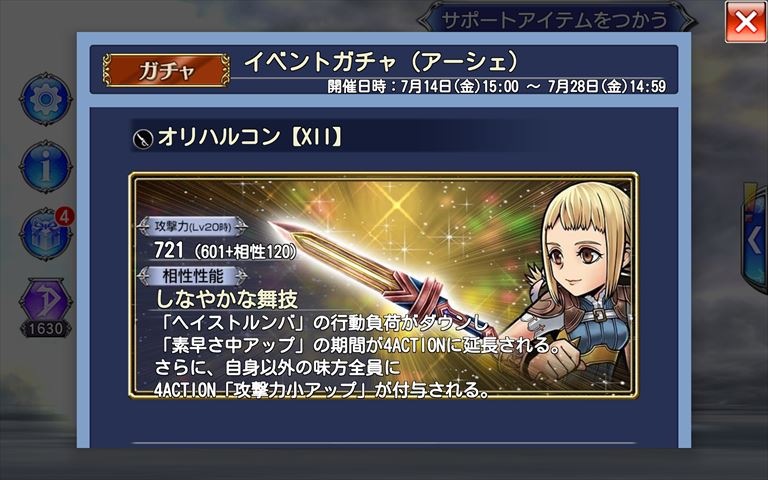Tap the purple gem currency icon
The image size is (768, 480).
45,299
